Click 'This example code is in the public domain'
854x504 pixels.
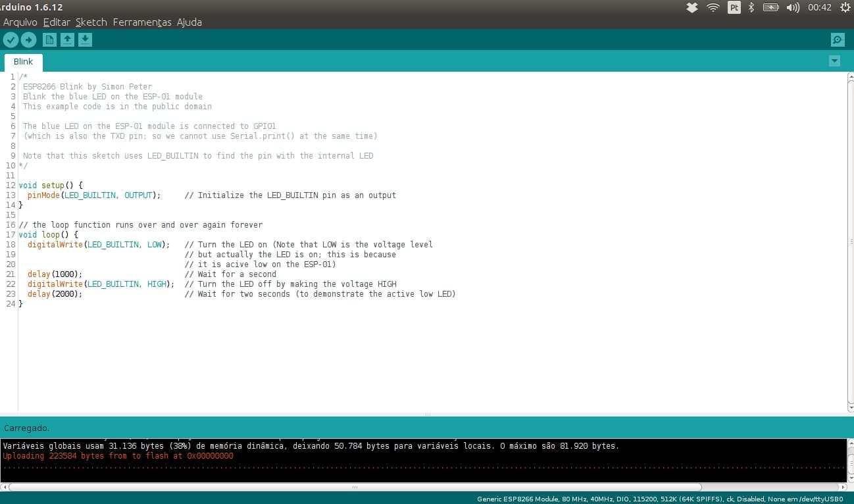(117, 107)
